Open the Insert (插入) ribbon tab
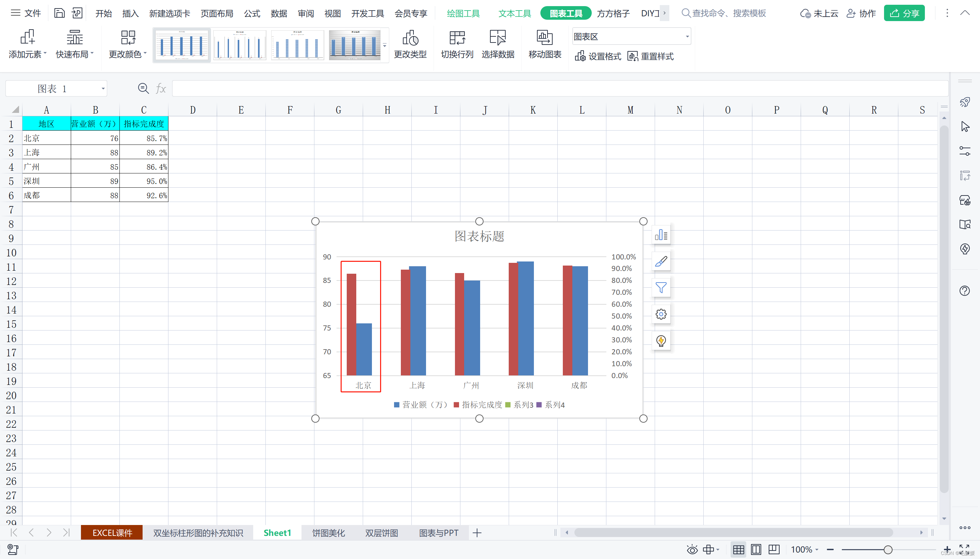 [x=130, y=14]
